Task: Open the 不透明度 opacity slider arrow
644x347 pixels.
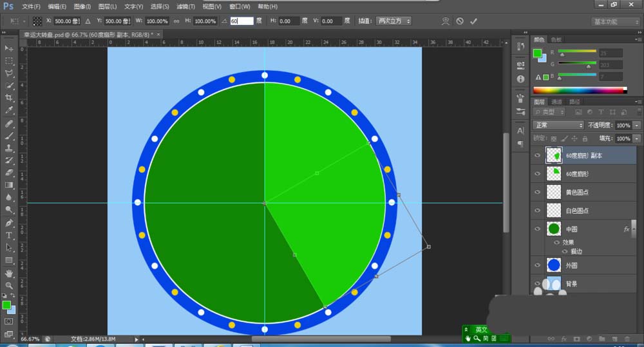Action: tap(637, 126)
